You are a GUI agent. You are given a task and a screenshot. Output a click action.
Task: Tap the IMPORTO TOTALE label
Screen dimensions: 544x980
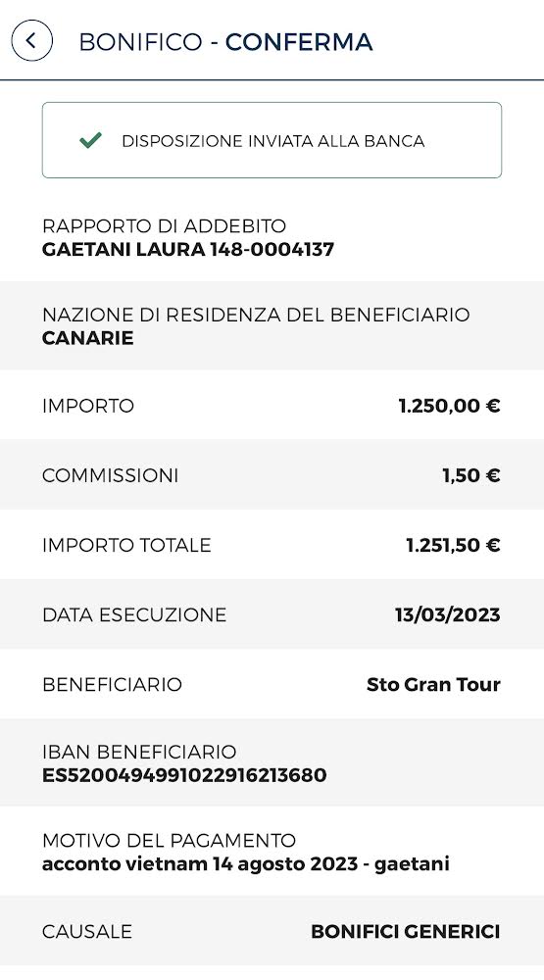pos(126,546)
